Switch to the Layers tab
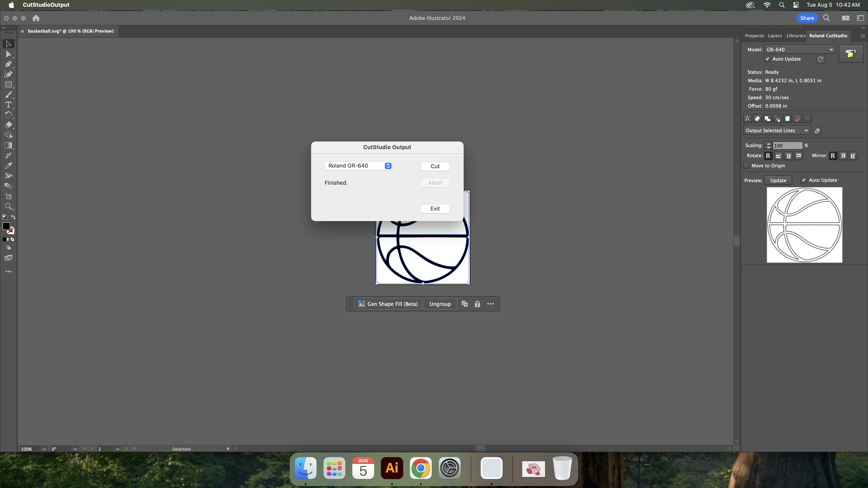Viewport: 868px width, 488px height. (x=775, y=36)
